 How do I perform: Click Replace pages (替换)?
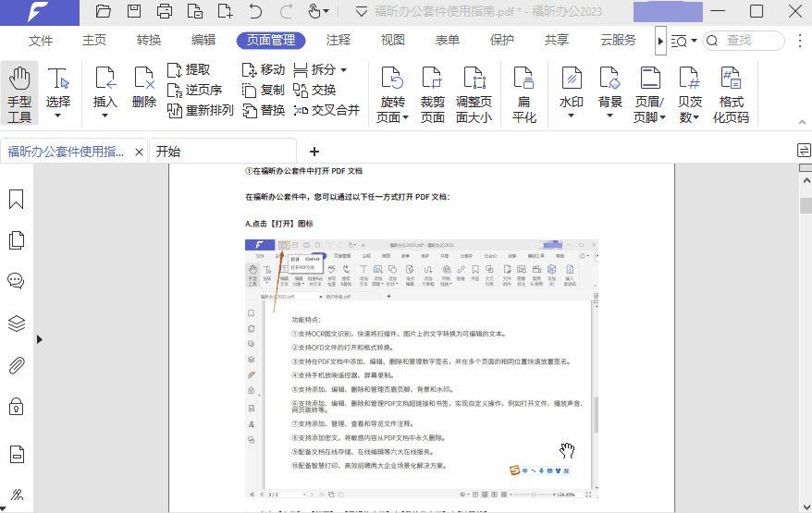coord(263,110)
